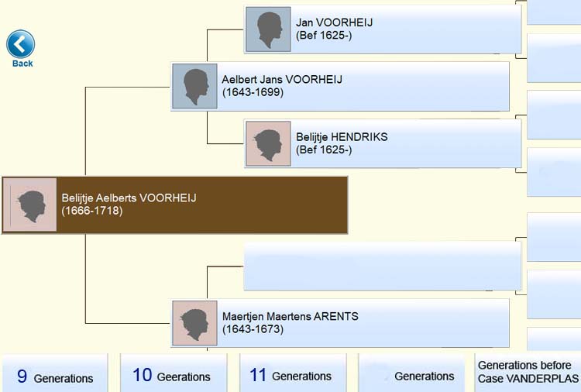Select Belijtje Aelberts VOORHEIJ's silhouette portrait
The width and height of the screenshot is (581, 392).
click(30, 205)
